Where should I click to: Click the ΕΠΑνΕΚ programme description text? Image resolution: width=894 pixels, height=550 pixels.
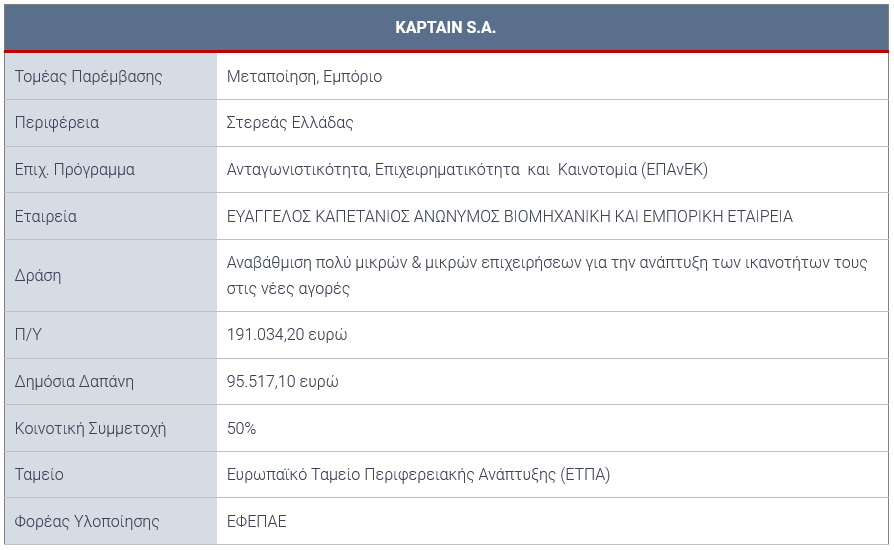pos(467,170)
